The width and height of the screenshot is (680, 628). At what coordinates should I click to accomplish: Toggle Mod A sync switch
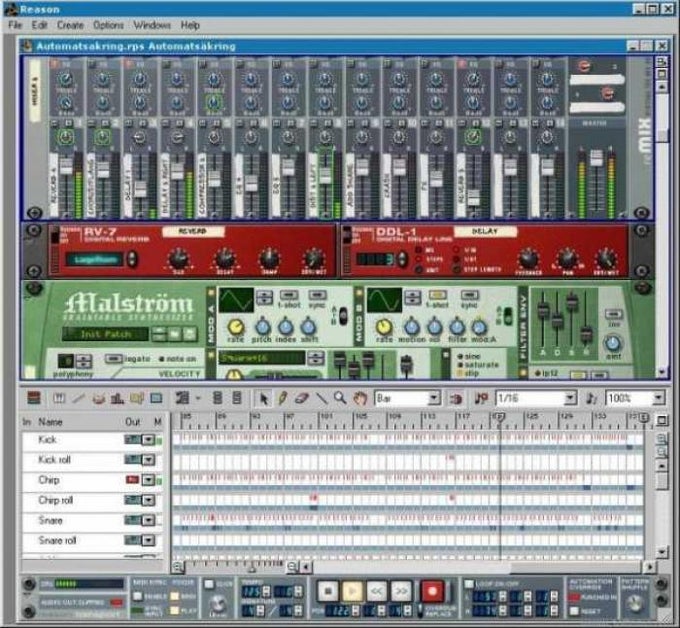pos(317,295)
